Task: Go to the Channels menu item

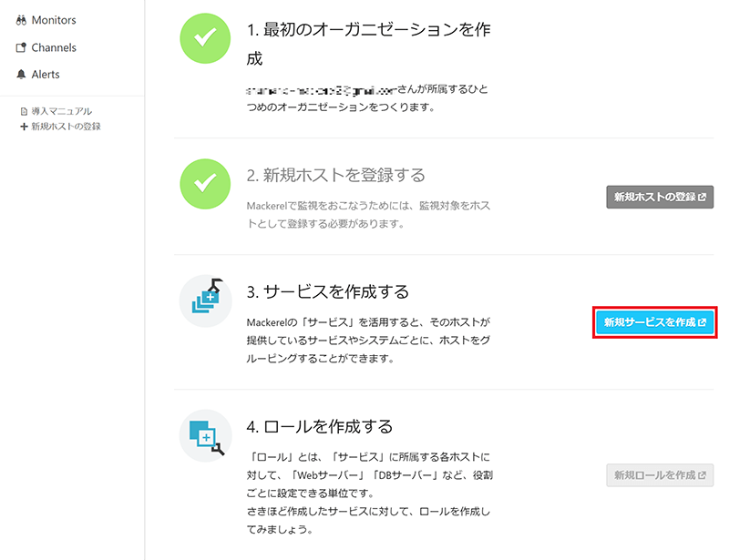Action: [54, 48]
